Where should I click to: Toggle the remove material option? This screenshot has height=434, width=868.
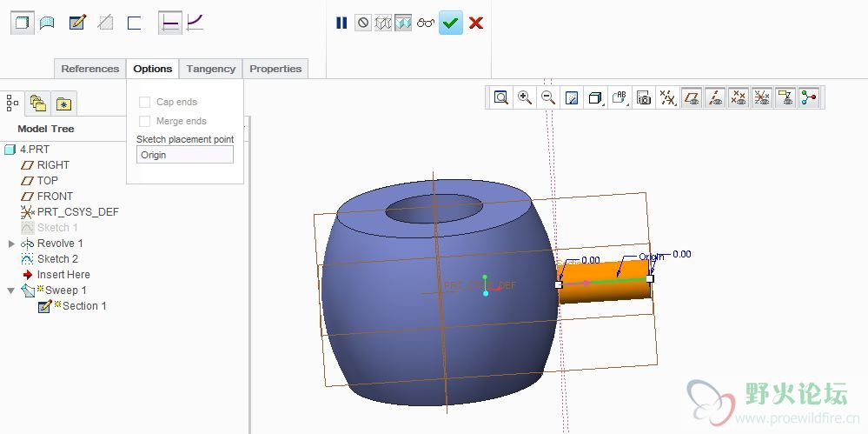coord(106,23)
